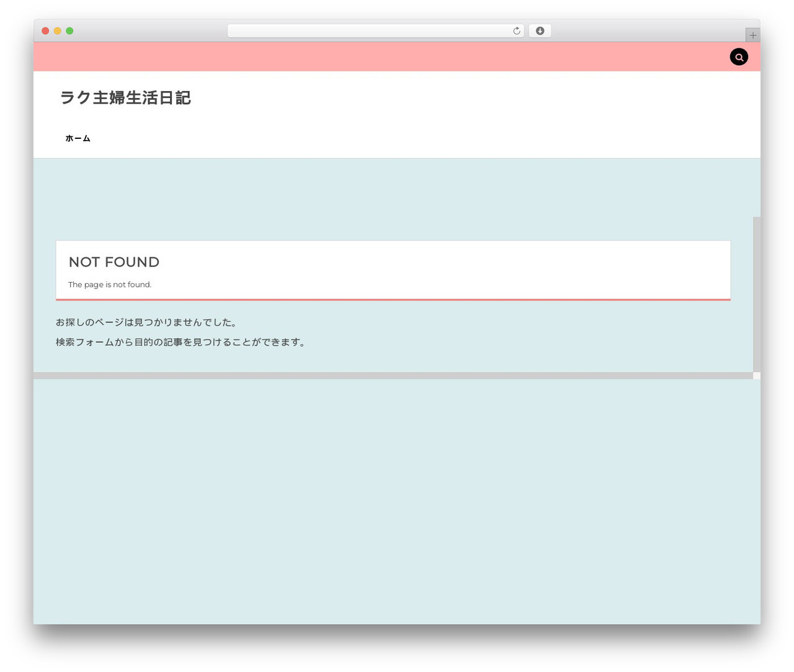Screen dimensions: 794x672
Task: Reload the page in the address bar
Action: pyautogui.click(x=516, y=31)
